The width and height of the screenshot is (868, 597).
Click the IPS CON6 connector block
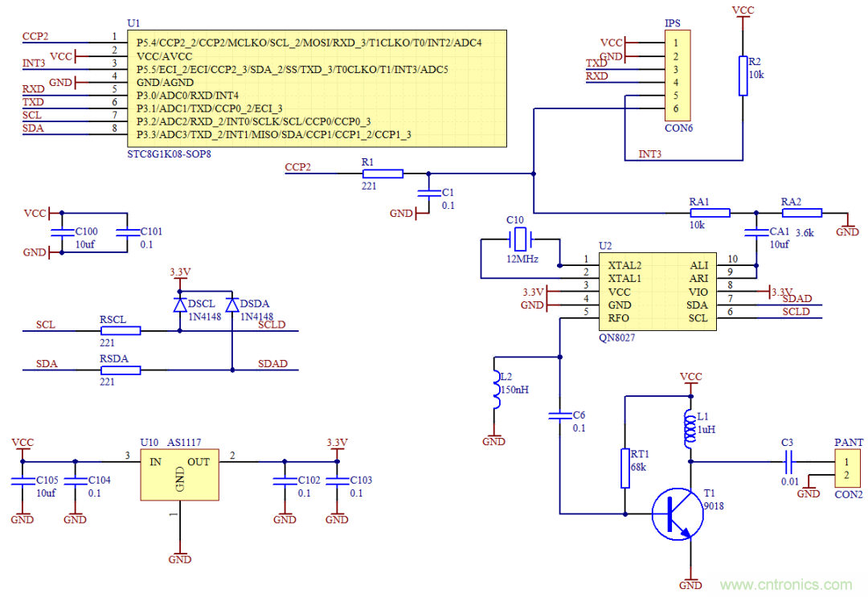676,74
